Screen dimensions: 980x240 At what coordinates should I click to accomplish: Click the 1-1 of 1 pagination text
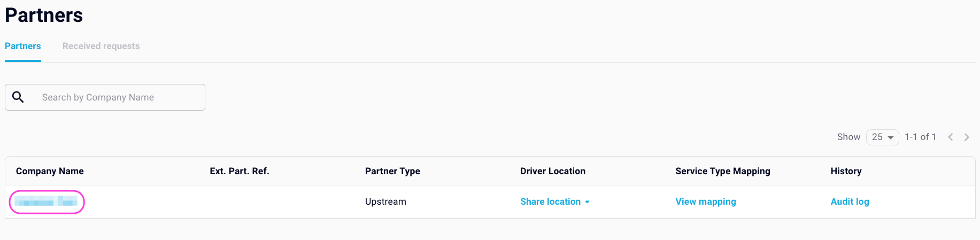[x=920, y=137]
